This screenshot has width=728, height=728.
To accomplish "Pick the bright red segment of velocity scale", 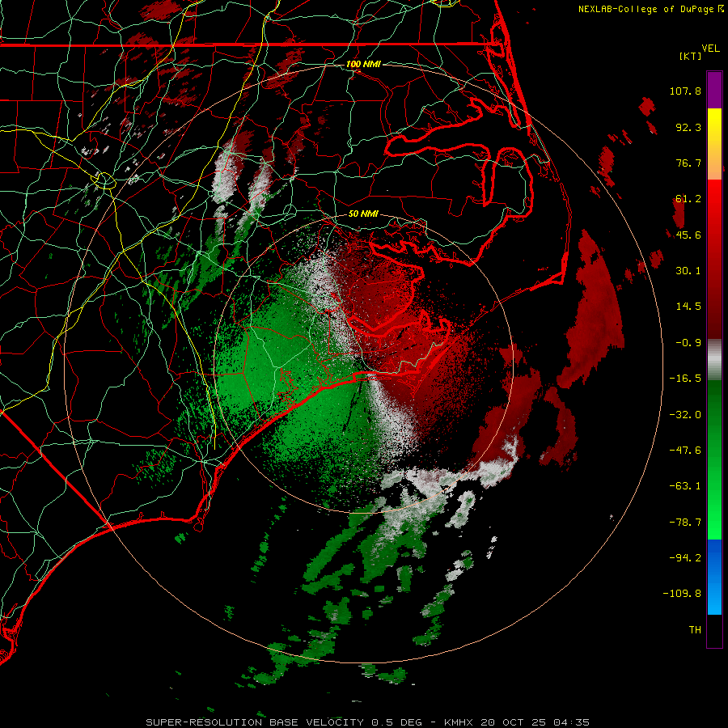I will [x=714, y=259].
